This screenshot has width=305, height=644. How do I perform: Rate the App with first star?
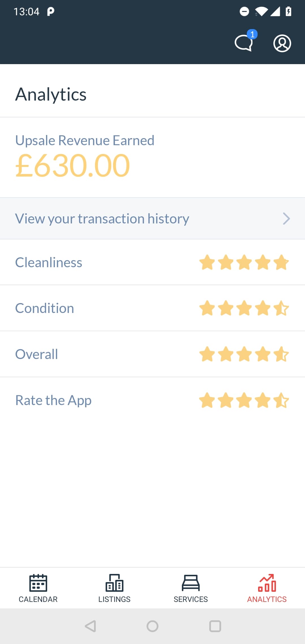pyautogui.click(x=207, y=400)
